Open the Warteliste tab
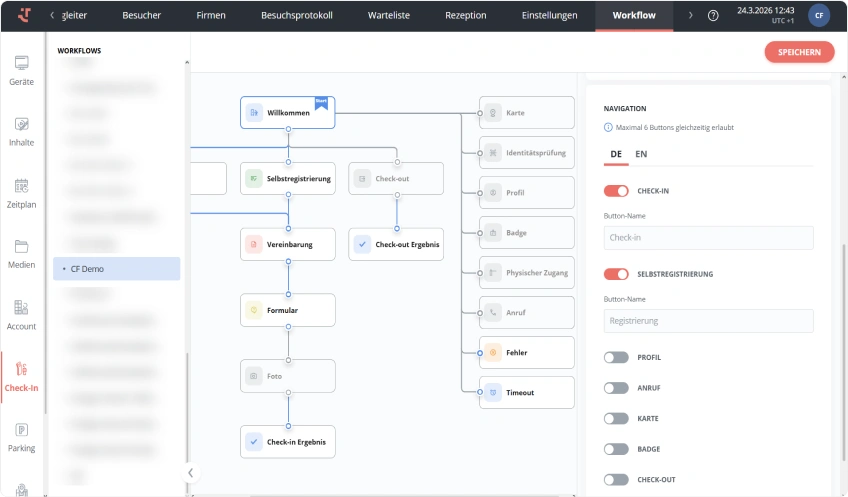The height and width of the screenshot is (497, 848). pos(389,16)
